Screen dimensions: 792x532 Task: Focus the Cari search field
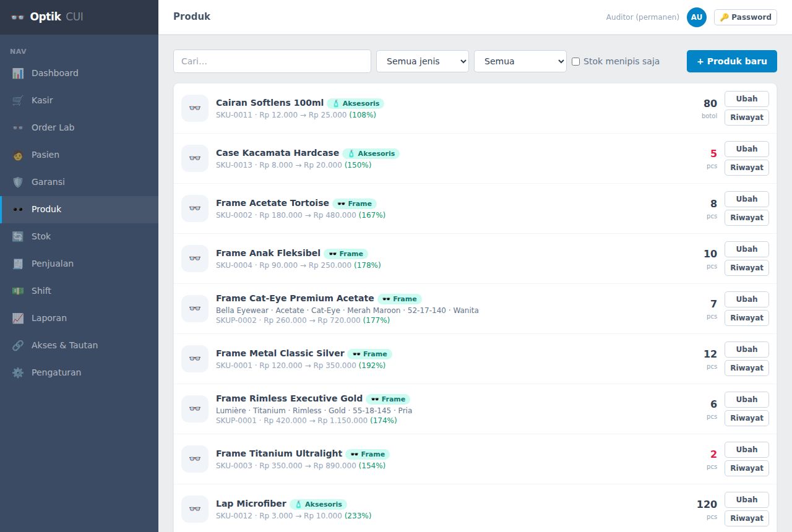(x=272, y=61)
